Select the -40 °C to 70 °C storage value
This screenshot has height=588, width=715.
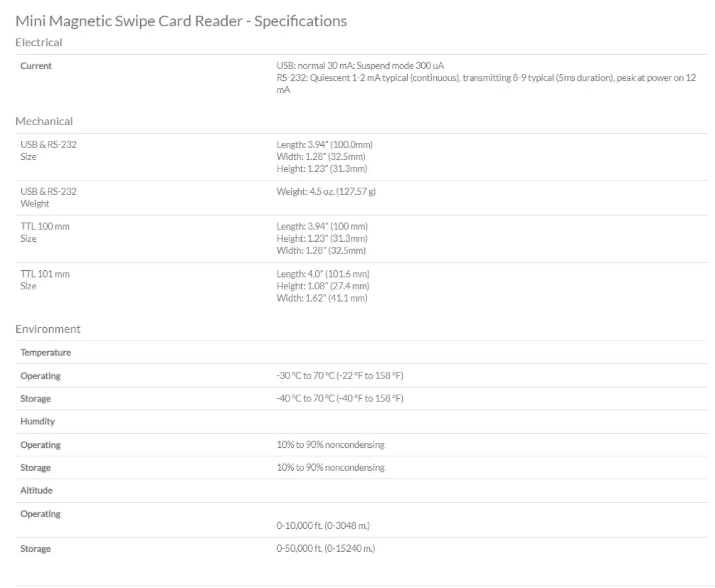pyautogui.click(x=340, y=399)
